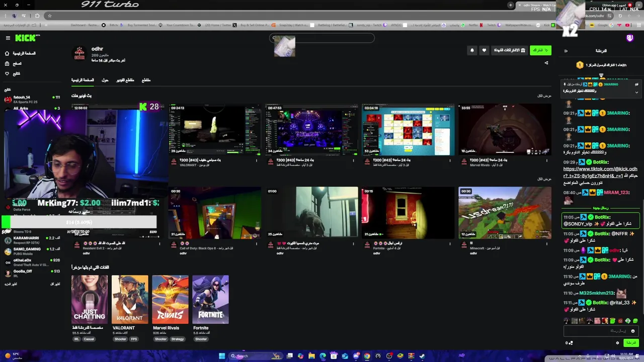Open options menu for the VALORANT video

[257, 161]
